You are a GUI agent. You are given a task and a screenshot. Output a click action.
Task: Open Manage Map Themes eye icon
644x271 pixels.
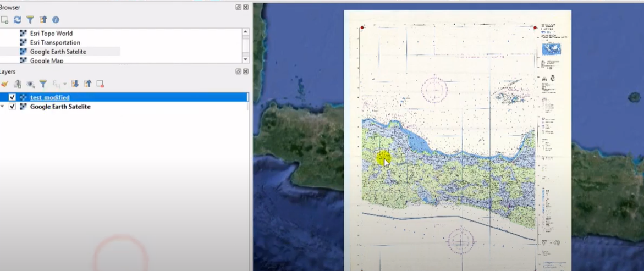click(x=30, y=84)
